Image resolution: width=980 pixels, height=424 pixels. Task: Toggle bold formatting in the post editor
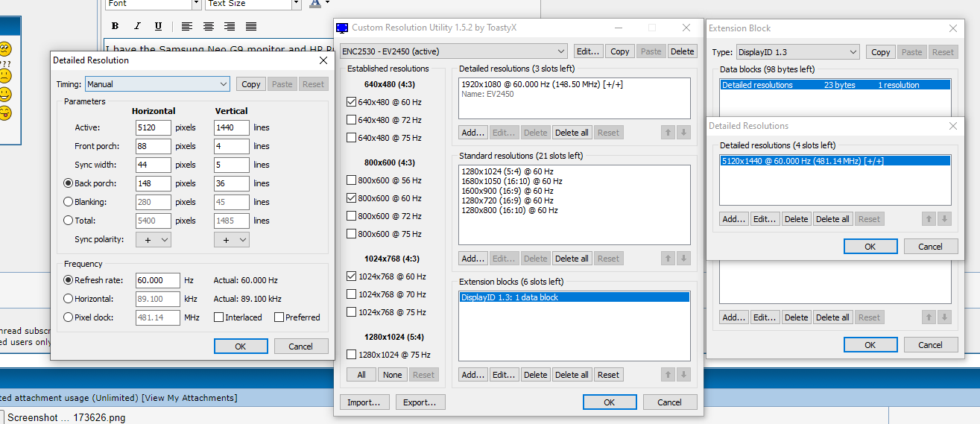coord(116,26)
